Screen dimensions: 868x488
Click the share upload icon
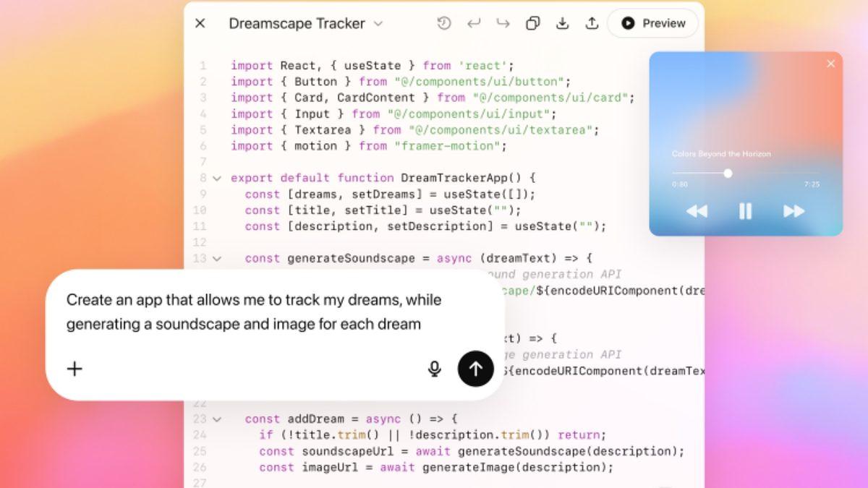(592, 23)
